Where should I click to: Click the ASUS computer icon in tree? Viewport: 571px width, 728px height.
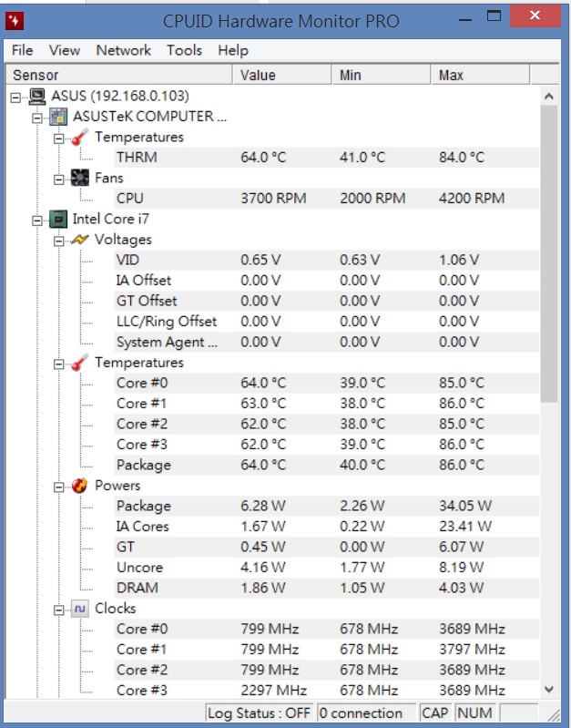[37, 96]
